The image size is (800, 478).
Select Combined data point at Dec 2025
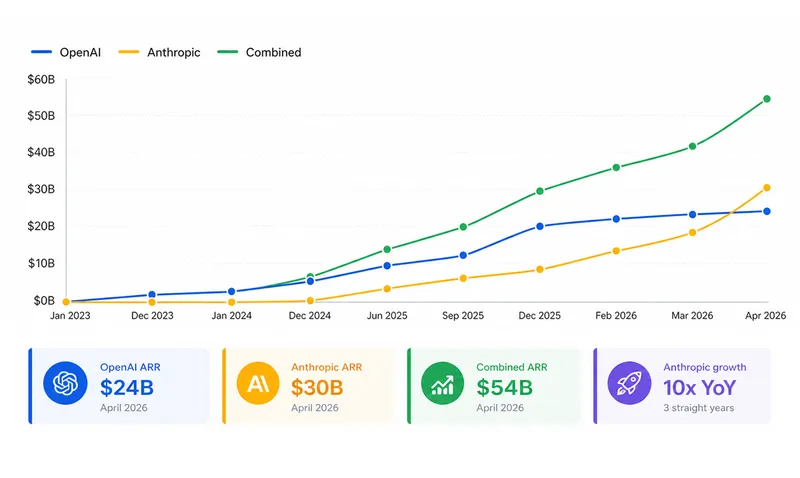click(540, 191)
